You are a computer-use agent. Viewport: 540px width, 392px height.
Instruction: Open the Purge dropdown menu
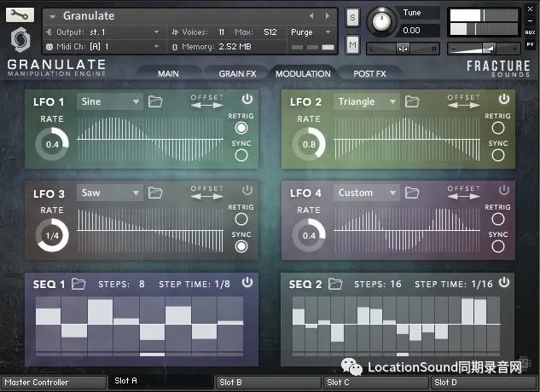pos(311,32)
